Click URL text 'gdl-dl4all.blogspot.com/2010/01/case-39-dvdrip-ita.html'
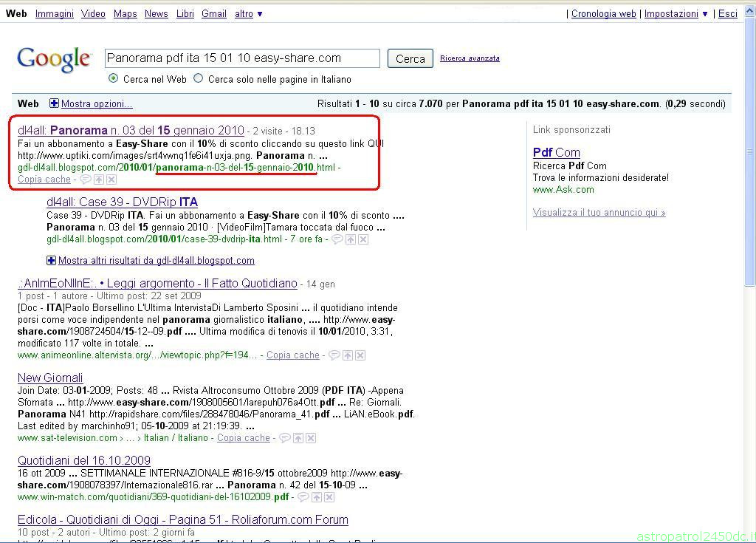The height and width of the screenshot is (543, 756). coord(164,239)
